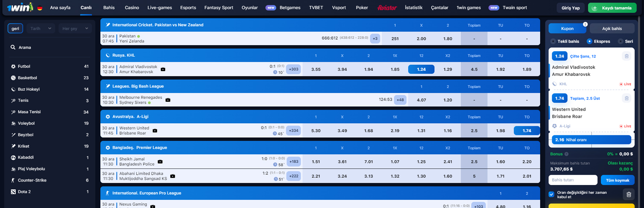Click the Voleybol sport icon
Screen dimensions: 644x208
click(14, 123)
